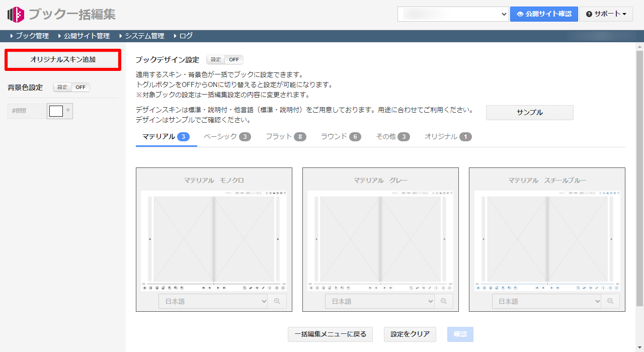Click the eye icon on 公開サイト確認 button
The width and height of the screenshot is (644, 352).
(520, 14)
